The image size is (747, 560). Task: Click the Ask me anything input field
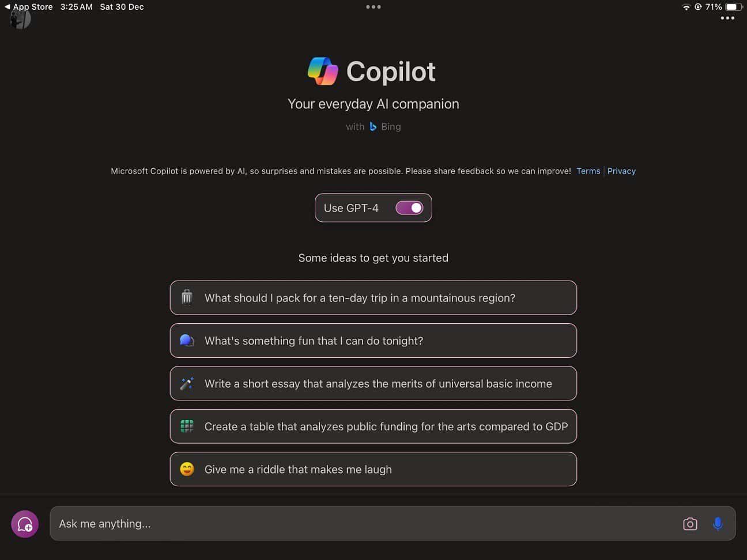tap(363, 524)
